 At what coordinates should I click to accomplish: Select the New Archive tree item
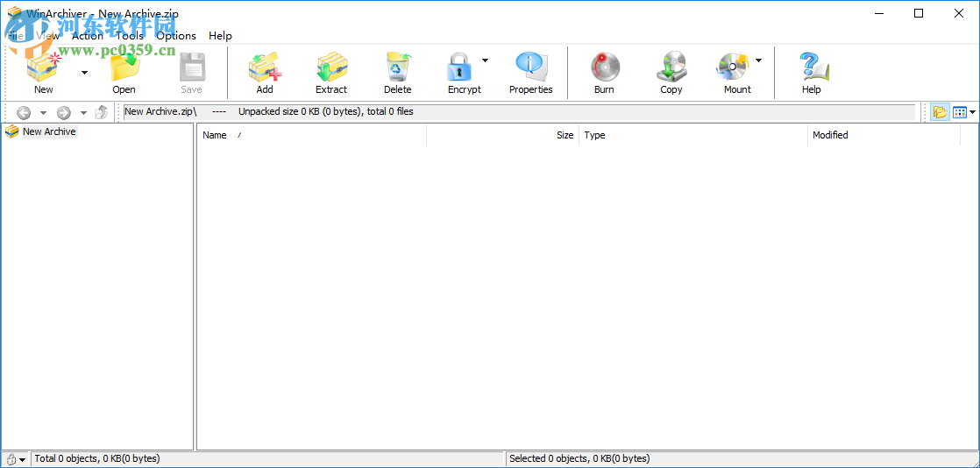49,131
